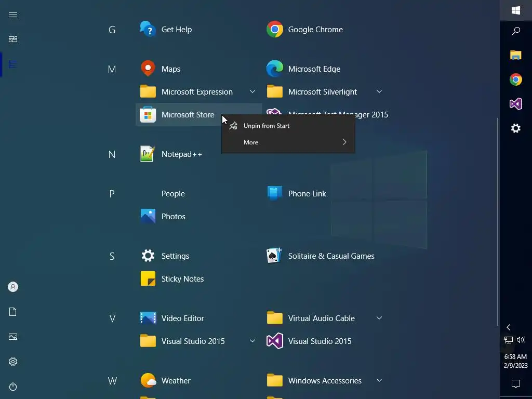Click the letter V section header
This screenshot has width=532, height=399.
click(112, 318)
